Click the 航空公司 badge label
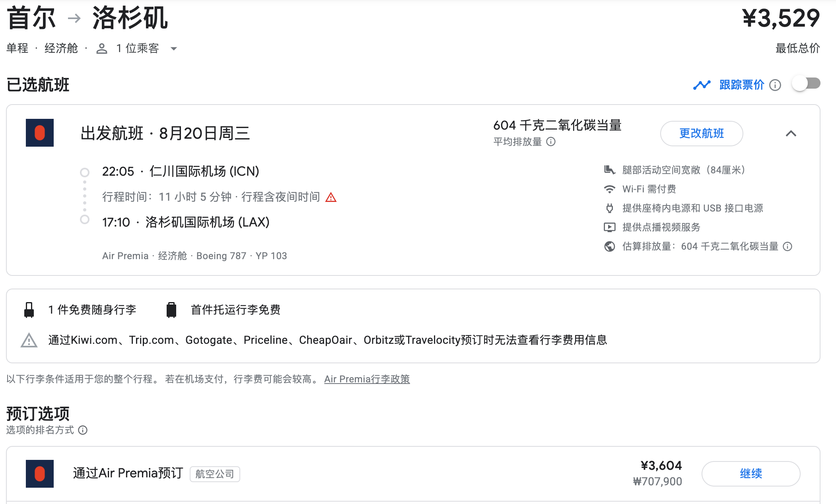836x504 pixels. coord(215,474)
